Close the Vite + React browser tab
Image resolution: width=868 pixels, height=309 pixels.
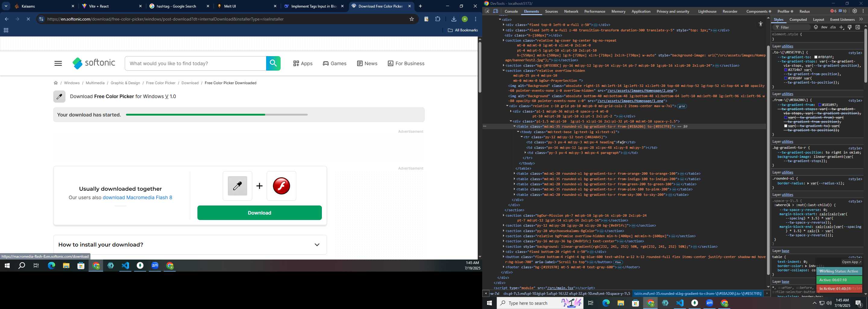(x=140, y=6)
